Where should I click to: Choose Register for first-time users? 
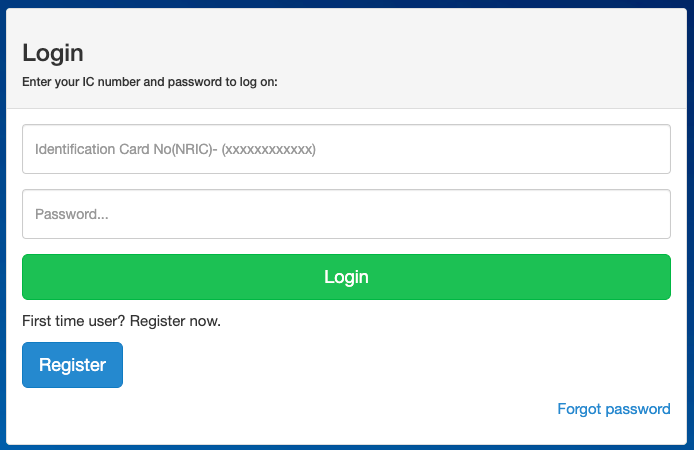[72, 365]
